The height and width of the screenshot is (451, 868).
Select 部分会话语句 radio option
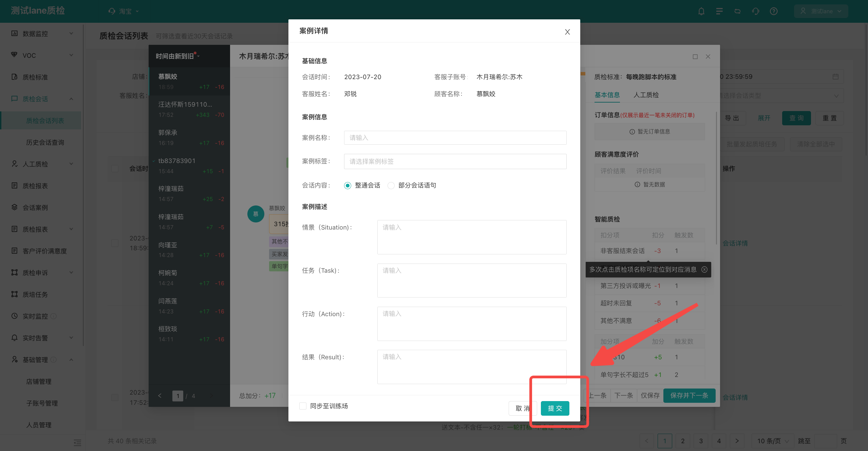tap(391, 185)
